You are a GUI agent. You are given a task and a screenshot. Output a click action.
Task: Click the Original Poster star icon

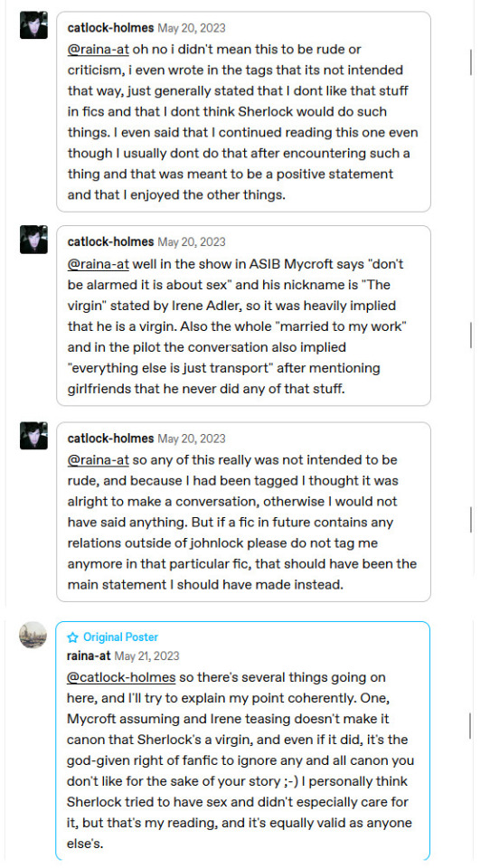tap(72, 637)
